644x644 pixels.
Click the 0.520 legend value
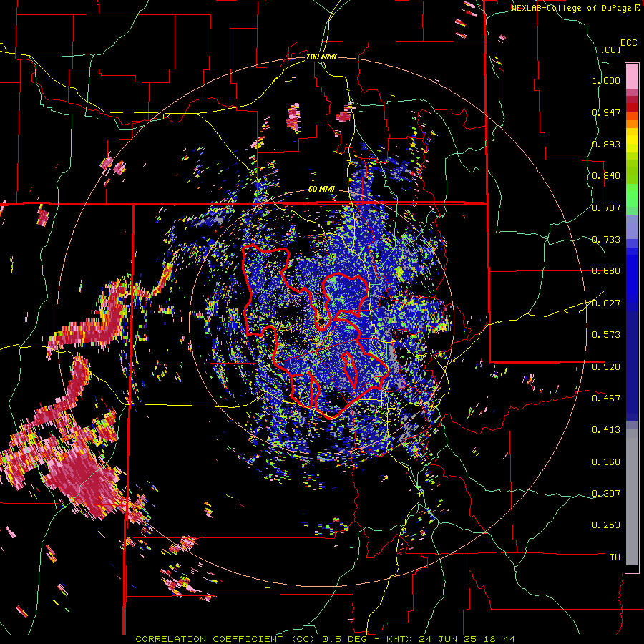(606, 366)
